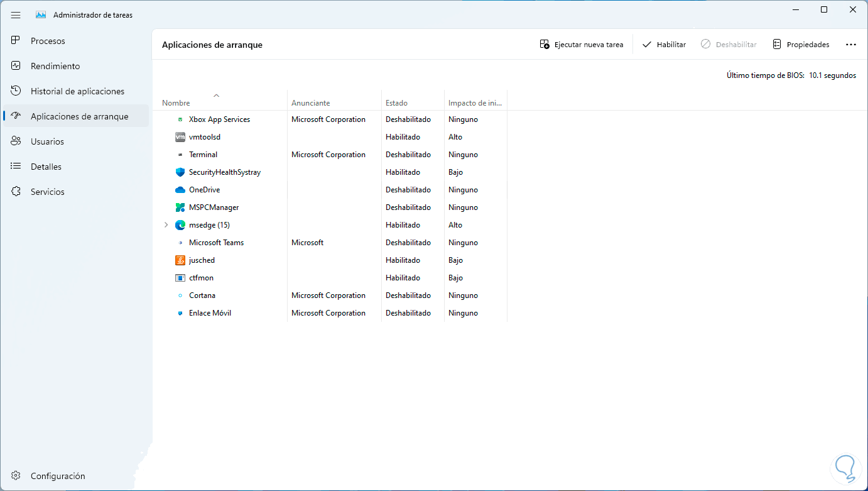This screenshot has height=491, width=868.
Task: Click the Microsoft Teams row icon
Action: [180, 243]
